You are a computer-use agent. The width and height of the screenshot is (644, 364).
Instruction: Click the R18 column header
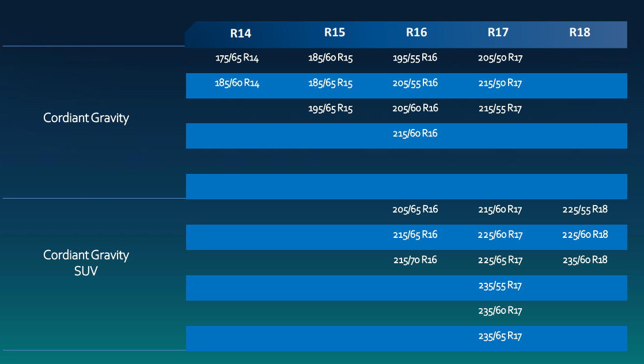(579, 32)
